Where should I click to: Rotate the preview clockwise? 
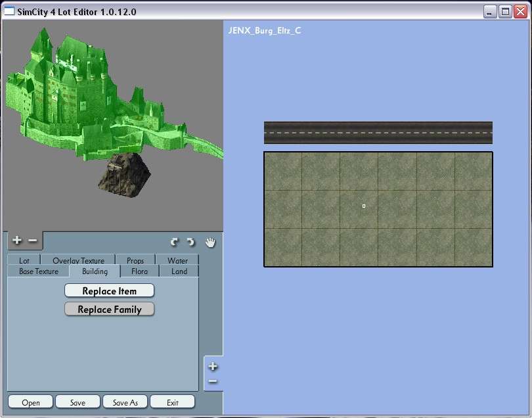tap(190, 242)
